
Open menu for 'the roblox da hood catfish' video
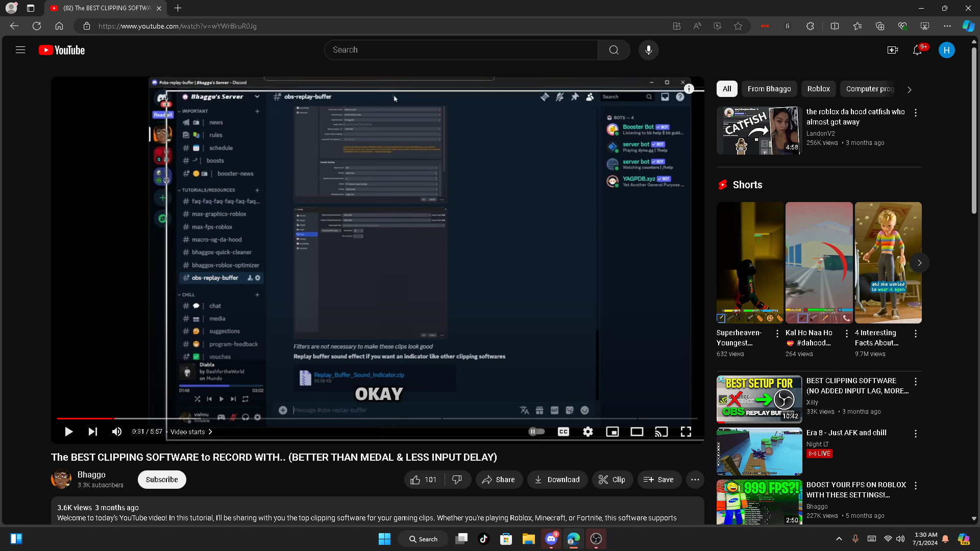point(916,113)
